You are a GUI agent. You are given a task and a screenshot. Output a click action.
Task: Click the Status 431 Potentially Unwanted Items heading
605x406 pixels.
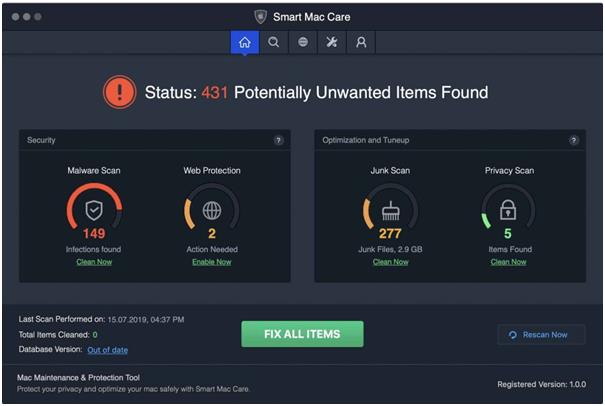point(316,93)
